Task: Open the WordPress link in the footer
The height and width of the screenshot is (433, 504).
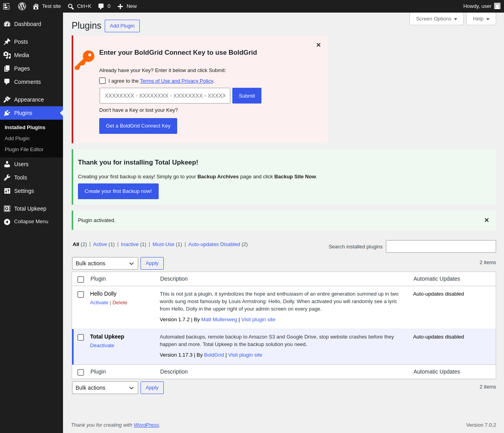Action: click(146, 425)
